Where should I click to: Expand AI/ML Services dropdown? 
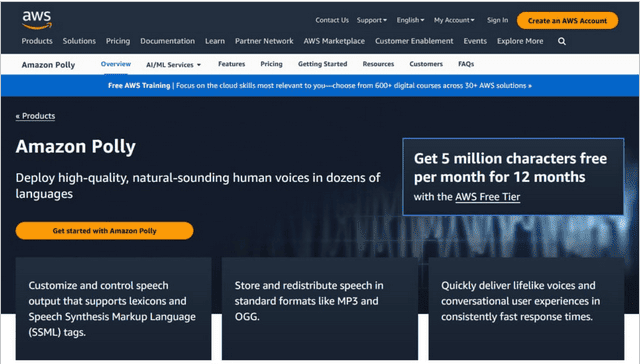tap(173, 64)
